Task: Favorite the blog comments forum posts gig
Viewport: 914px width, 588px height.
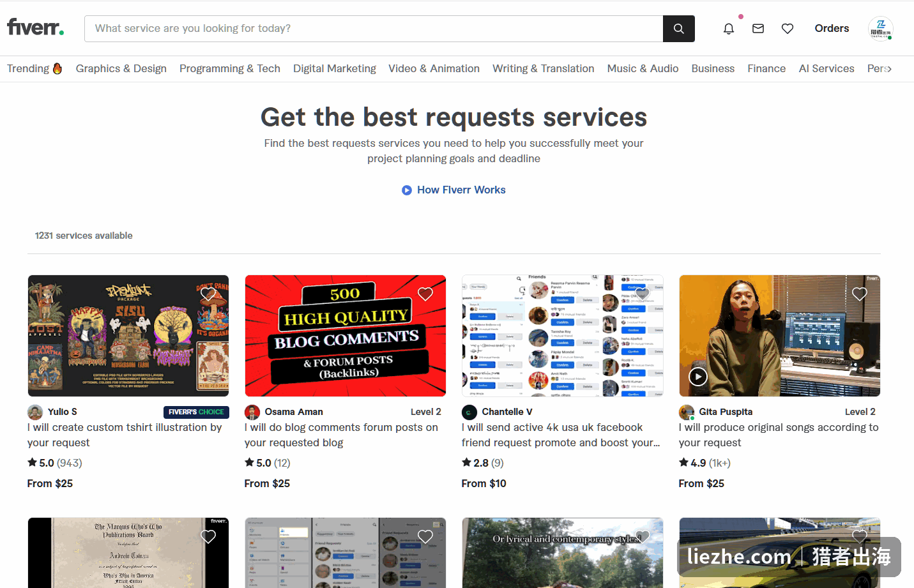Action: (425, 294)
